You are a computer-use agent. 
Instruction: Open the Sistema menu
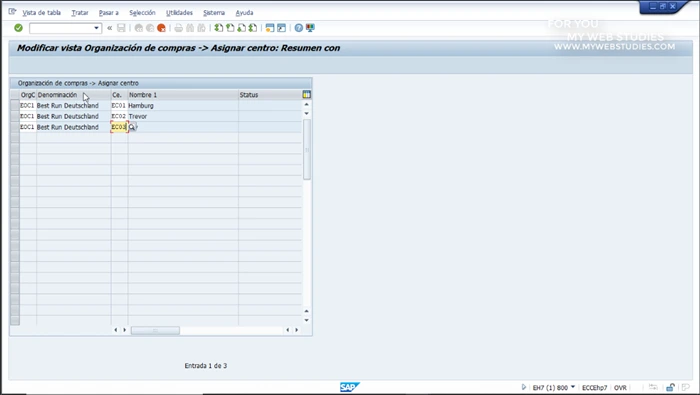[x=214, y=12]
